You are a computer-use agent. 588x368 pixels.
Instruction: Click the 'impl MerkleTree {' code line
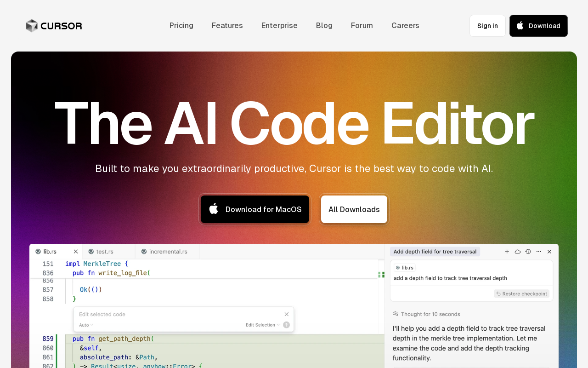point(97,264)
